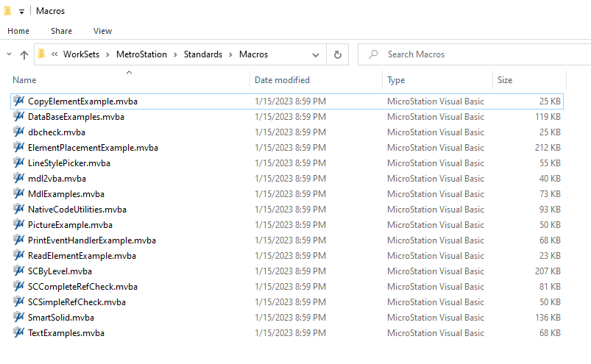Click Macros in the breadcrumb path
591x364 pixels.
[x=253, y=54]
